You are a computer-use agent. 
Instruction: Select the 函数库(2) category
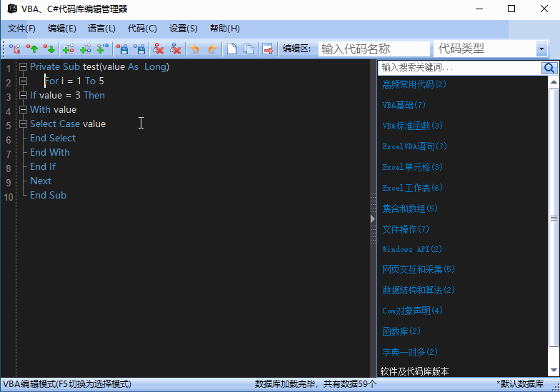coord(401,331)
